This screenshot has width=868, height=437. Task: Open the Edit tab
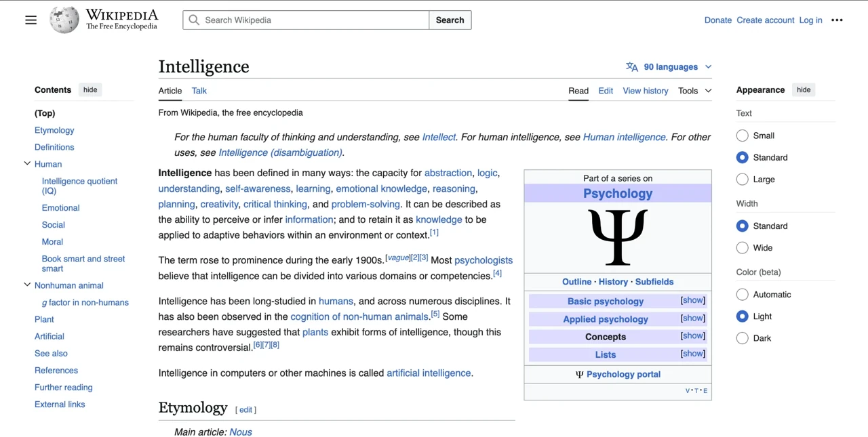pyautogui.click(x=606, y=91)
